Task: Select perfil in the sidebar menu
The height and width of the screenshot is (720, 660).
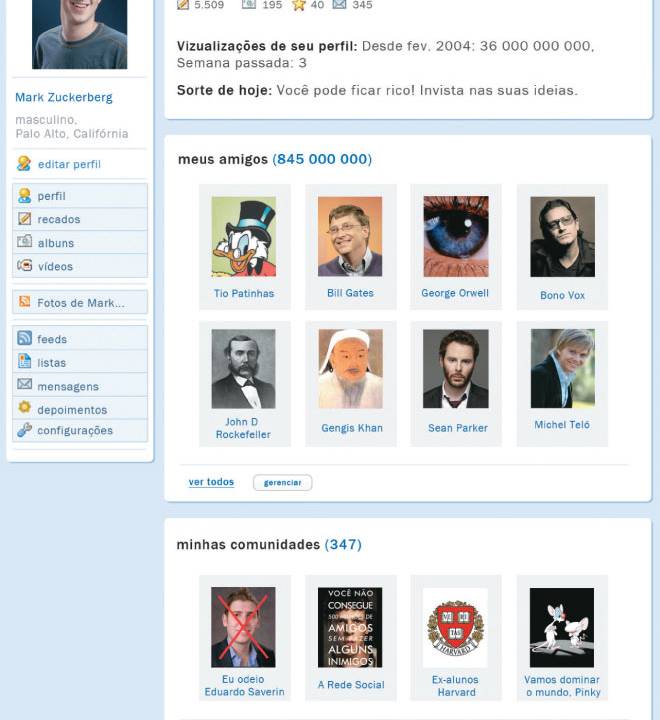Action: coord(80,196)
